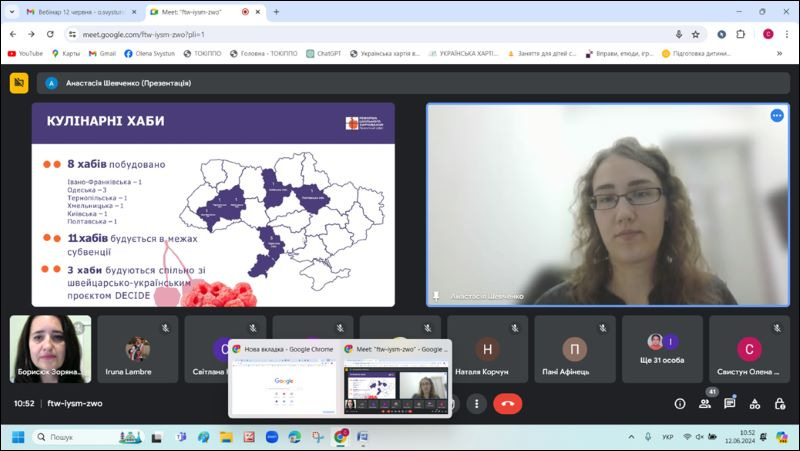This screenshot has height=451, width=800.
Task: Reload the Meet page
Action: 50,34
